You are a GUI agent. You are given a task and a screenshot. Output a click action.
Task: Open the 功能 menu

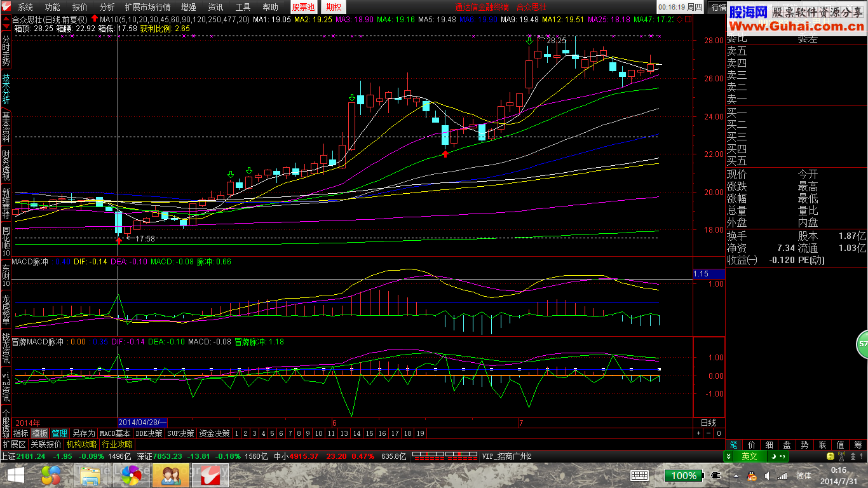(53, 7)
